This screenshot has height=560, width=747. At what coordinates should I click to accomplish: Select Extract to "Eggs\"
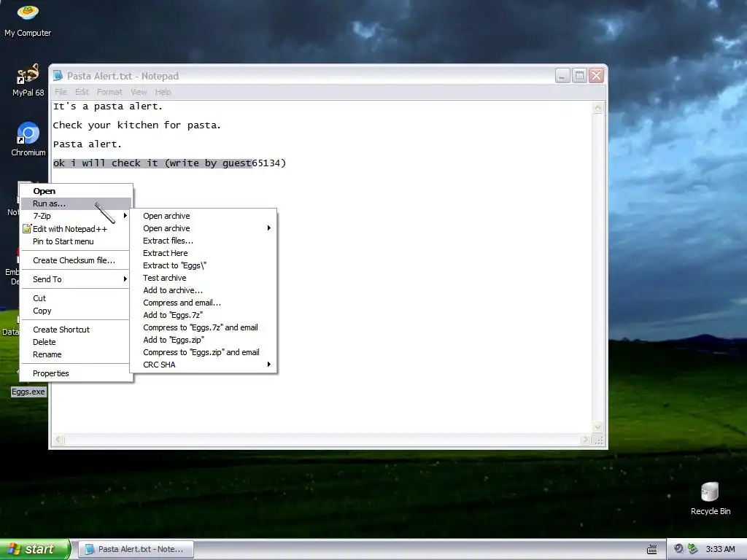point(204,265)
